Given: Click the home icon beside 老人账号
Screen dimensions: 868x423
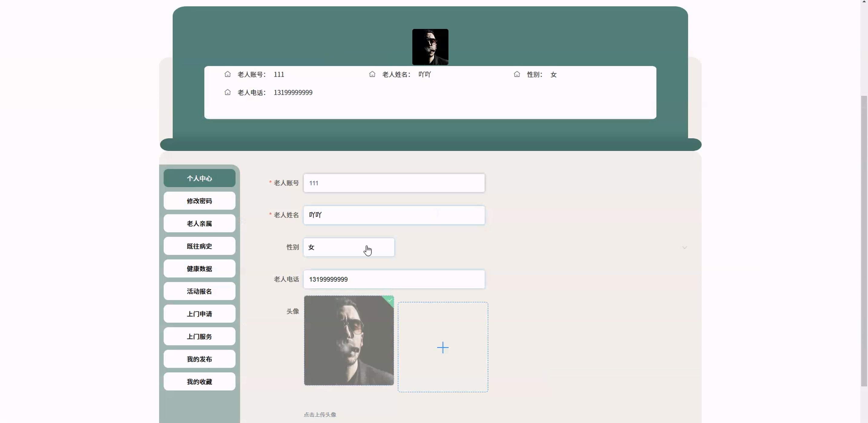Looking at the screenshot, I should click(228, 74).
